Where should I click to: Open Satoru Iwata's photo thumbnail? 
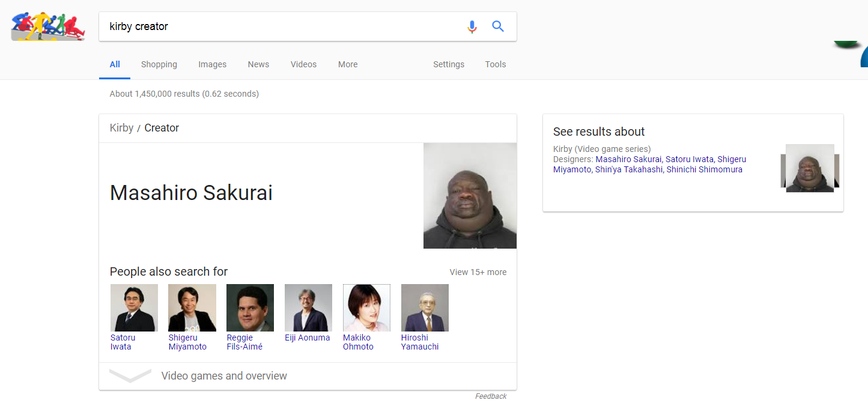coord(134,308)
